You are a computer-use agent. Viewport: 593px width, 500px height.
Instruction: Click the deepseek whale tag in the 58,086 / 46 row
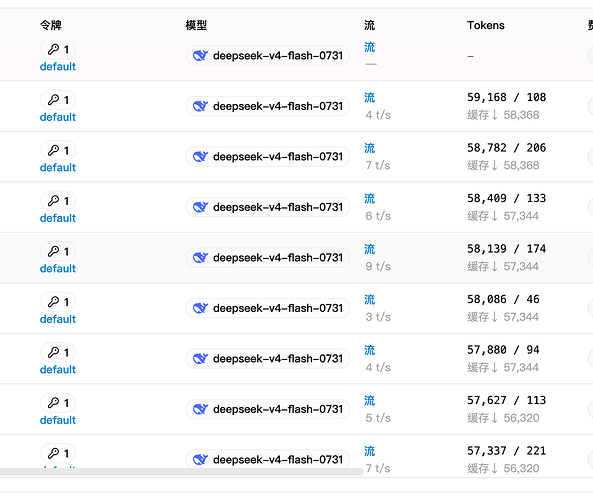pos(268,308)
